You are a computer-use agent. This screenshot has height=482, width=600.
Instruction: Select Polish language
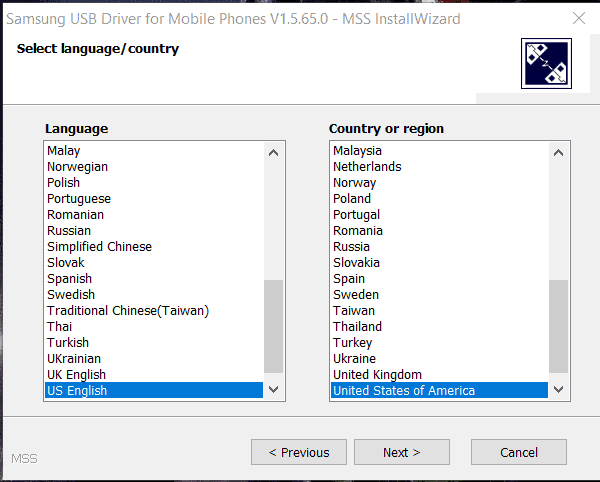pos(154,183)
